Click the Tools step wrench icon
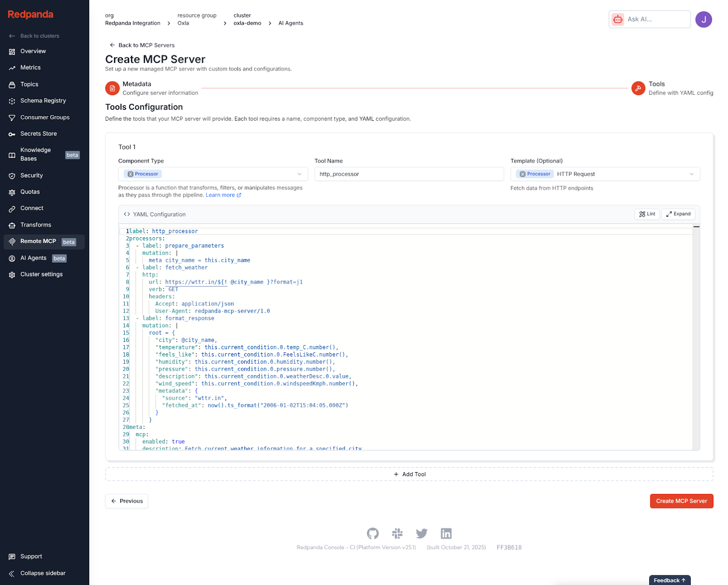 tap(638, 88)
